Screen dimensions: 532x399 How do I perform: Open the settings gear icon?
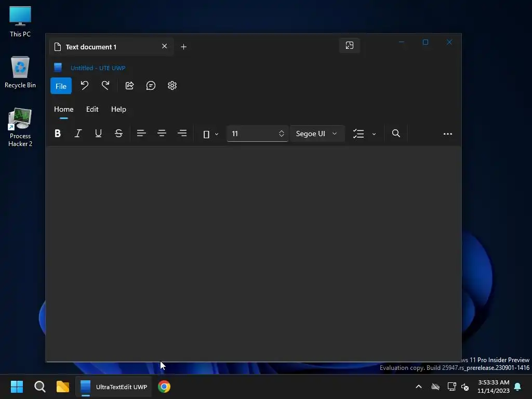(172, 86)
